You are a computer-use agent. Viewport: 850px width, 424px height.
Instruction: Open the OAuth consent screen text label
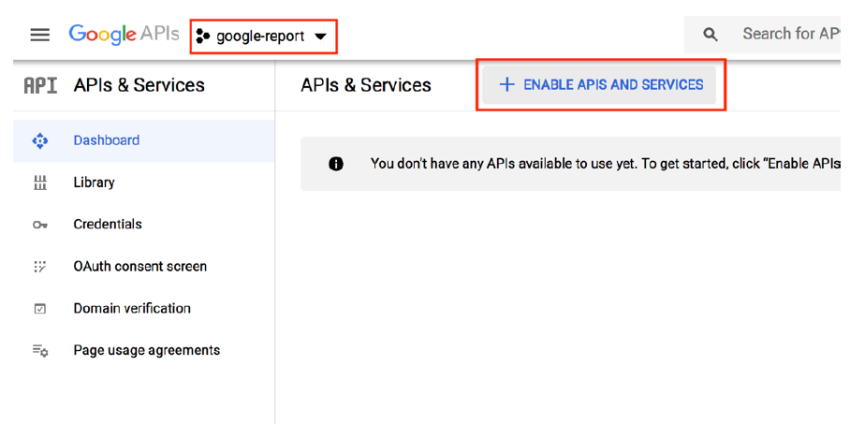coord(140,267)
